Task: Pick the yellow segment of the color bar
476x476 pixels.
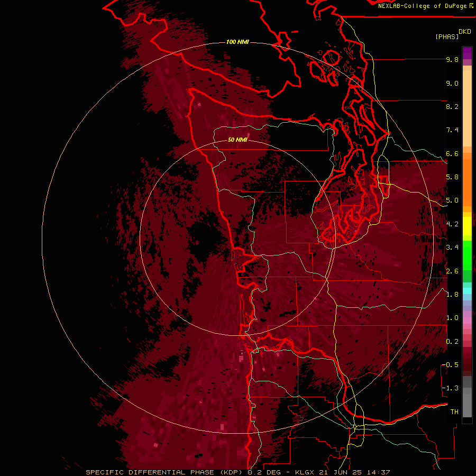Action: click(467, 226)
